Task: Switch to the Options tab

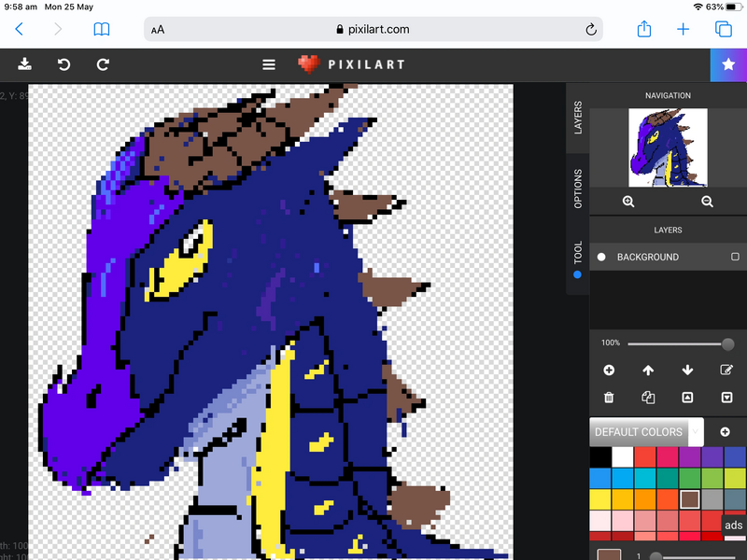Action: 578,189
